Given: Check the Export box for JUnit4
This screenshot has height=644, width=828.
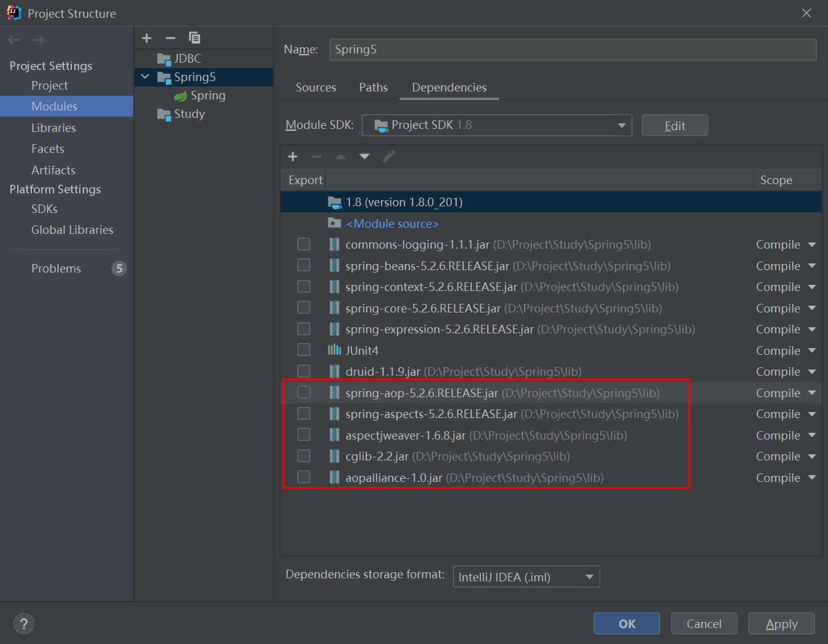Looking at the screenshot, I should click(x=304, y=350).
